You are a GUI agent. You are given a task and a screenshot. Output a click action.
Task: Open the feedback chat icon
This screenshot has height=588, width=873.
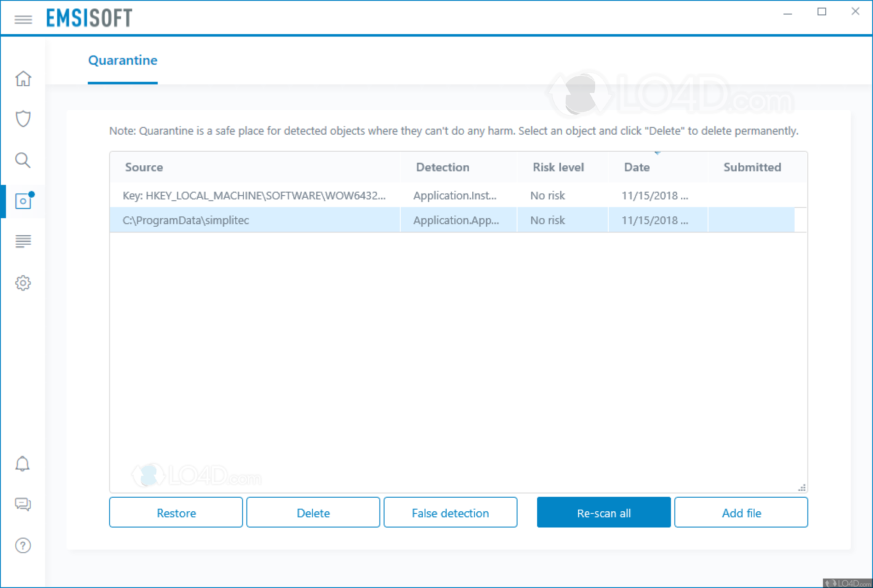(23, 505)
